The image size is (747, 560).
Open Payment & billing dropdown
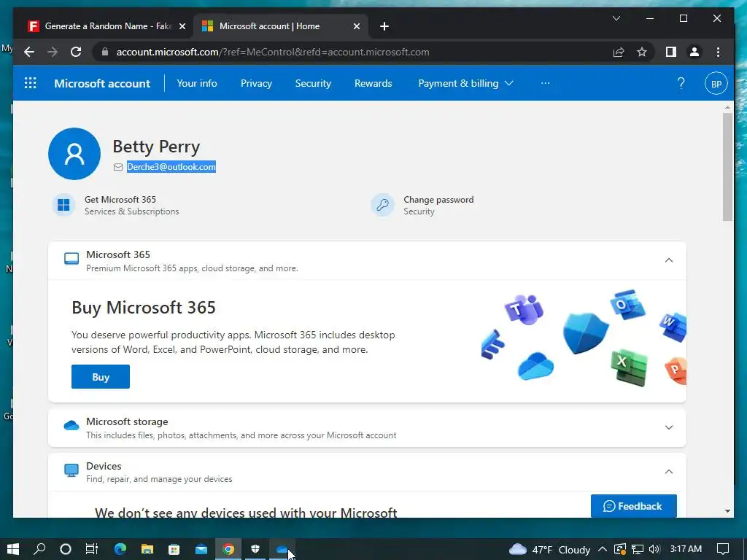[465, 83]
